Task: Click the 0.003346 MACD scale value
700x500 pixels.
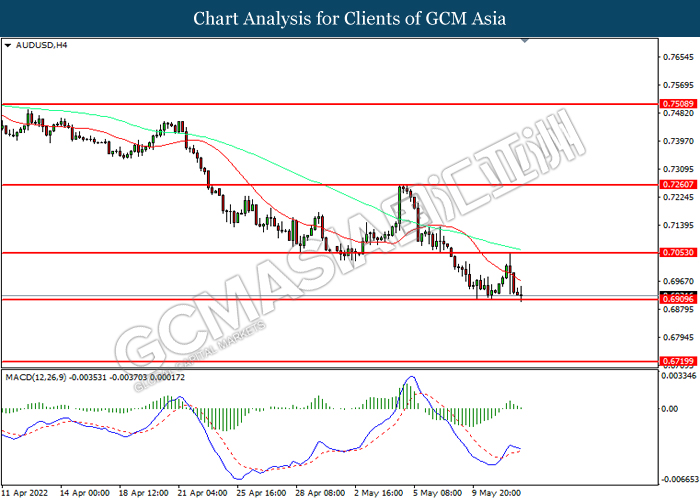Action: click(680, 376)
